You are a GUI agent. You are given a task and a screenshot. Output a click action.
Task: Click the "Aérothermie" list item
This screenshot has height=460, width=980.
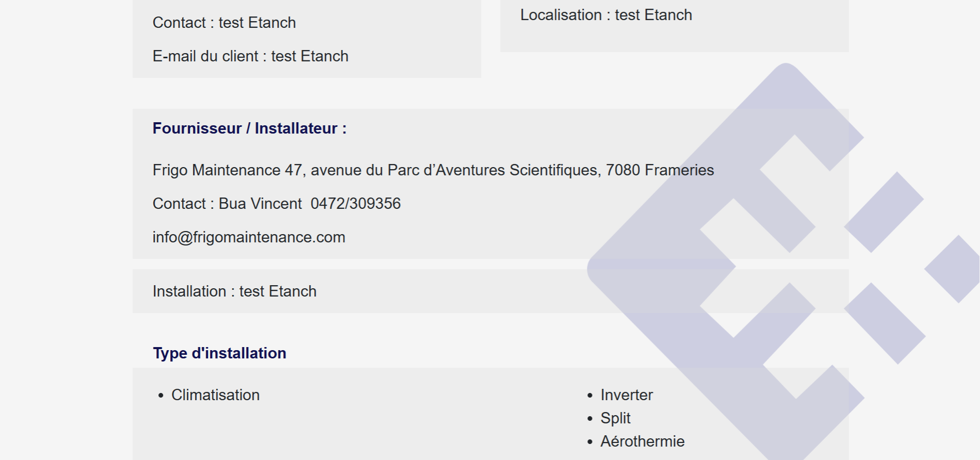click(x=642, y=441)
